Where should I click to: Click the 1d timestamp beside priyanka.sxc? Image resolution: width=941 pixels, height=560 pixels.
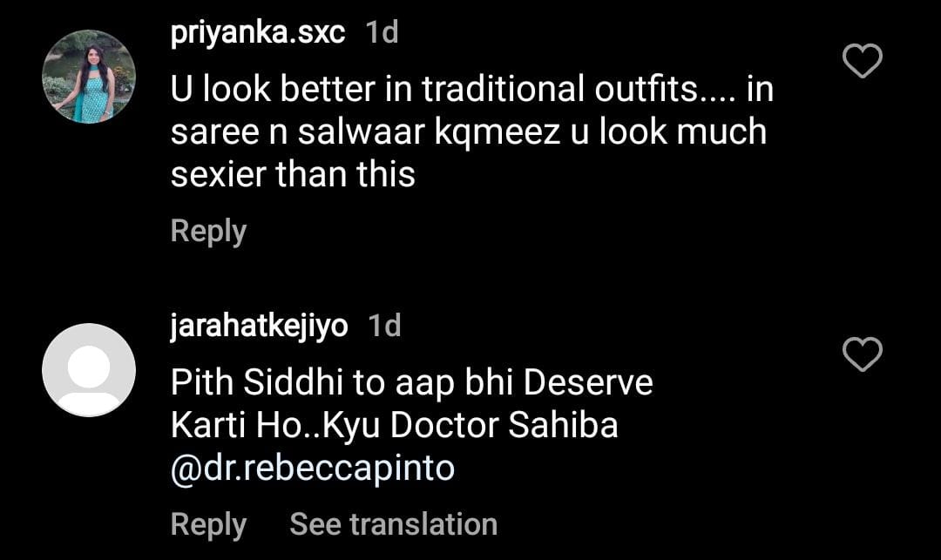pyautogui.click(x=382, y=33)
